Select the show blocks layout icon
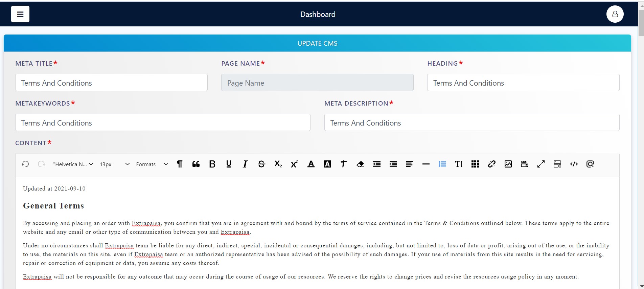The width and height of the screenshot is (644, 289). tap(557, 164)
